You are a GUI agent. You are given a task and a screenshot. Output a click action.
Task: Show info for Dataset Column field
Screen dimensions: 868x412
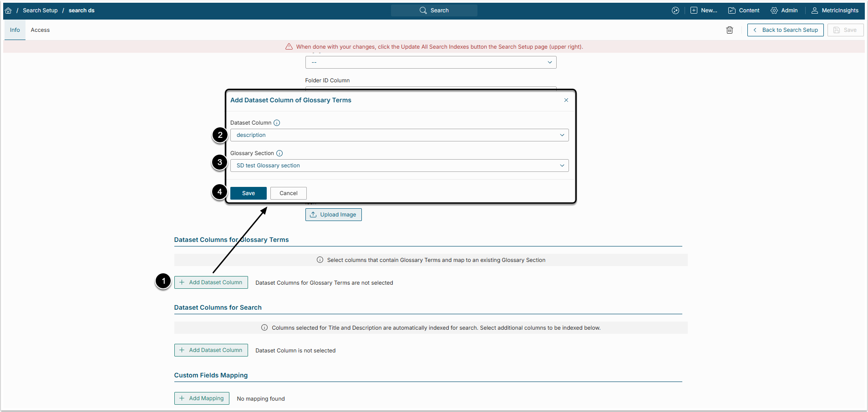pos(277,123)
